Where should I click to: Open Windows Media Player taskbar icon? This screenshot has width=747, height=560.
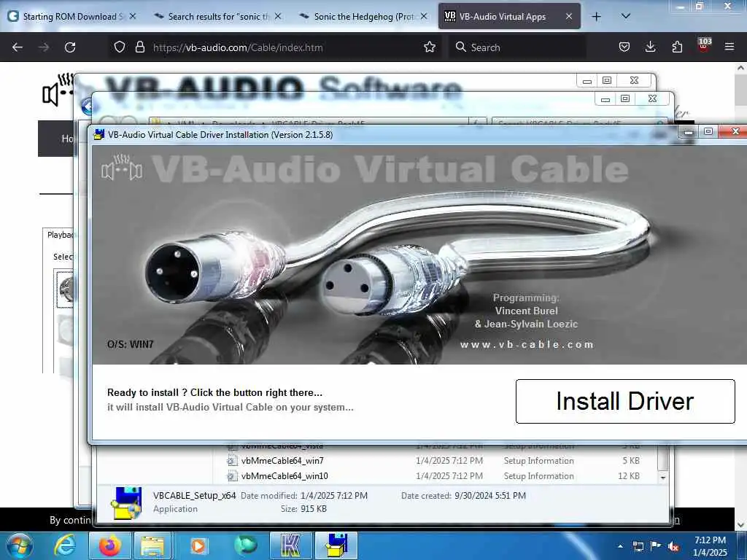[x=198, y=545]
